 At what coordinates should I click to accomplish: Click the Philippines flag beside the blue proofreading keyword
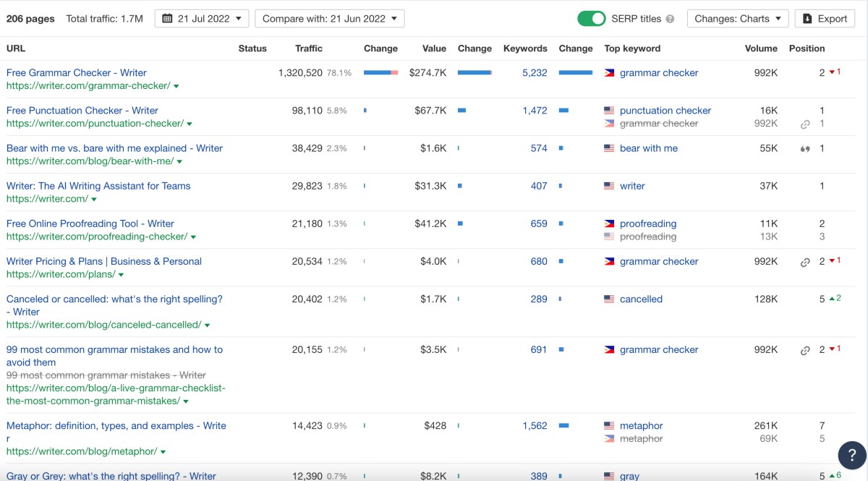[x=609, y=224]
